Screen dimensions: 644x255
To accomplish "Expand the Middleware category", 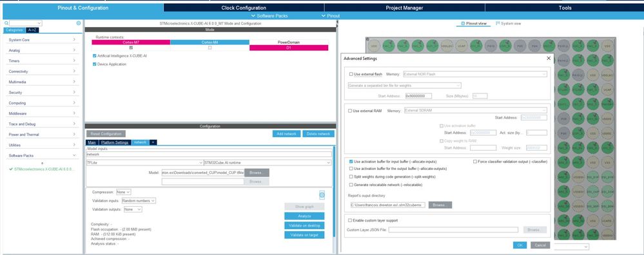I will point(42,113).
